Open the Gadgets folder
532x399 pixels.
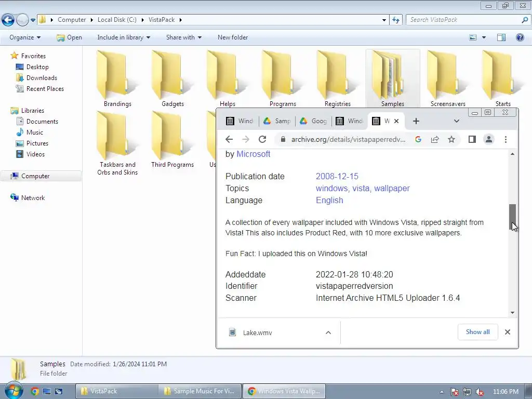click(x=172, y=79)
